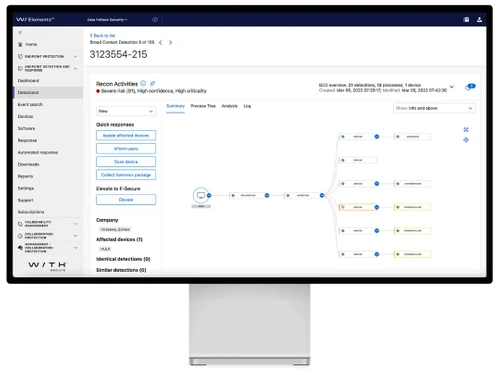
Task: Click the Management Collaboration Protection icon
Action: click(20, 248)
